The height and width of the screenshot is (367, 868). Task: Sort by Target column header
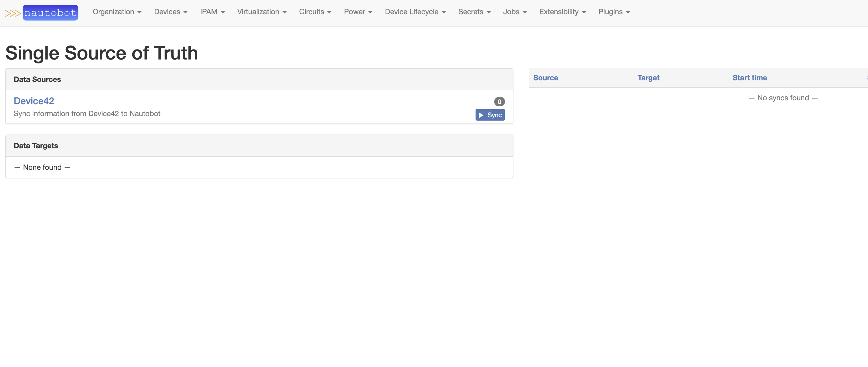click(648, 78)
